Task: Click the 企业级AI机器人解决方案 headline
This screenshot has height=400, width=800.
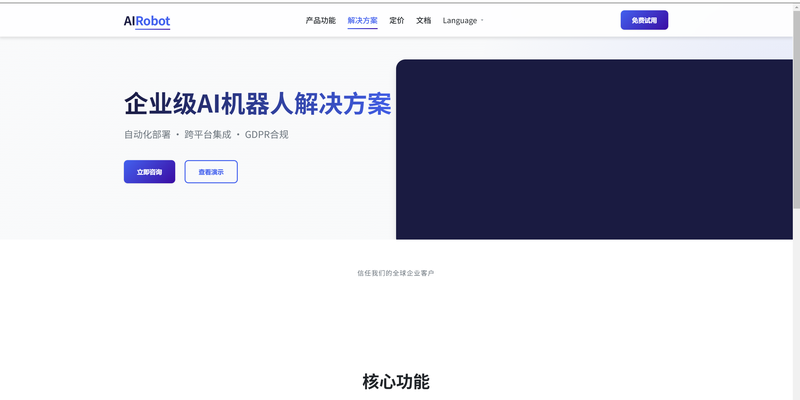Action: (x=258, y=104)
